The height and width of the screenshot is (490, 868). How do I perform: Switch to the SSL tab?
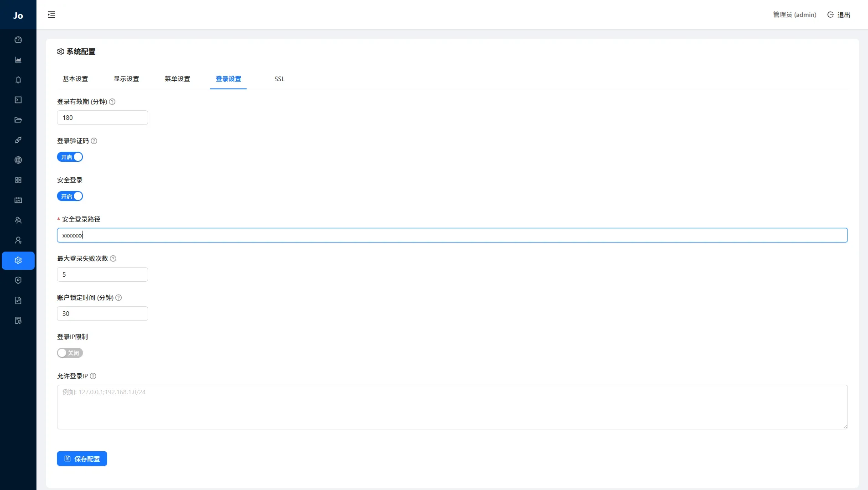[279, 79]
